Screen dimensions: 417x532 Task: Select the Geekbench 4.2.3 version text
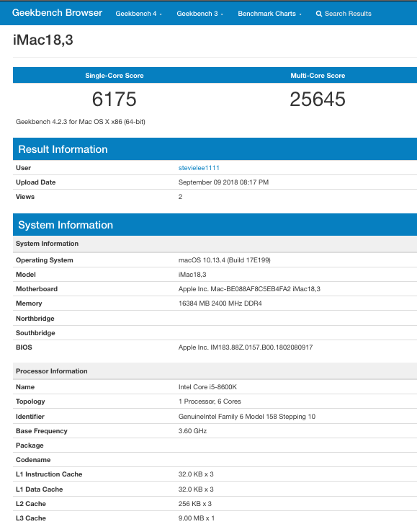click(81, 121)
